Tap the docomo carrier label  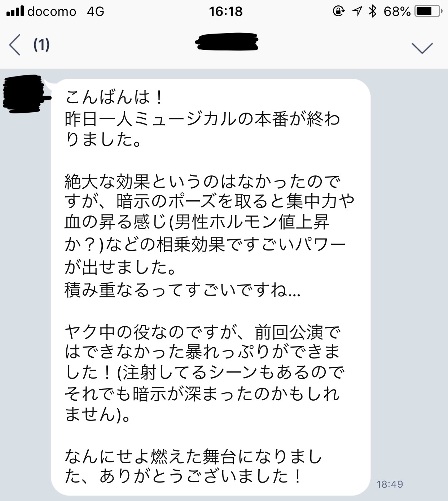[52, 12]
